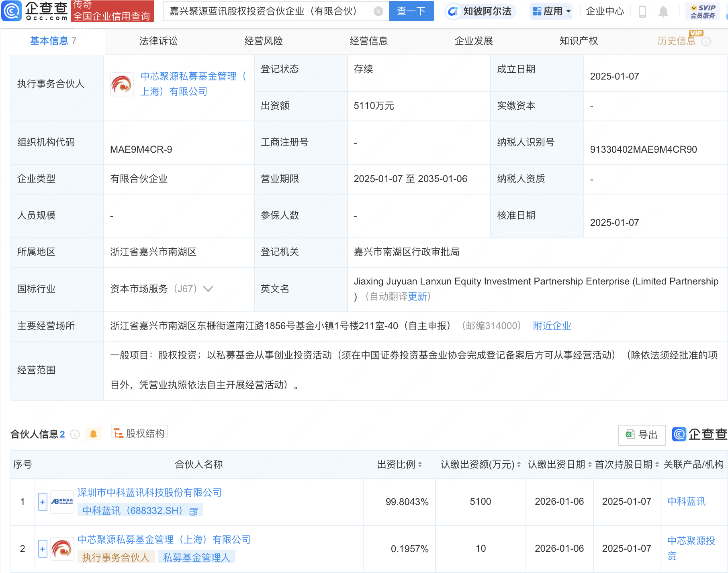Click the partner monitoring bell icon
728x573 pixels.
coord(93,434)
